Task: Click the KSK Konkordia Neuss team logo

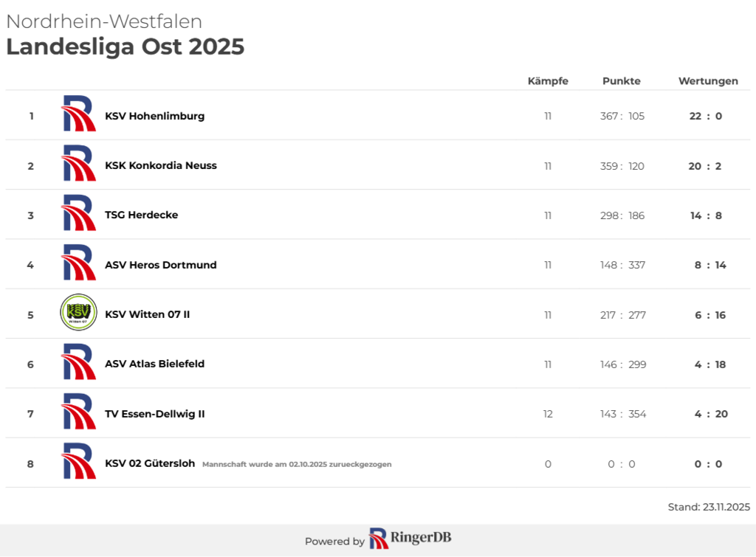Action: click(78, 164)
